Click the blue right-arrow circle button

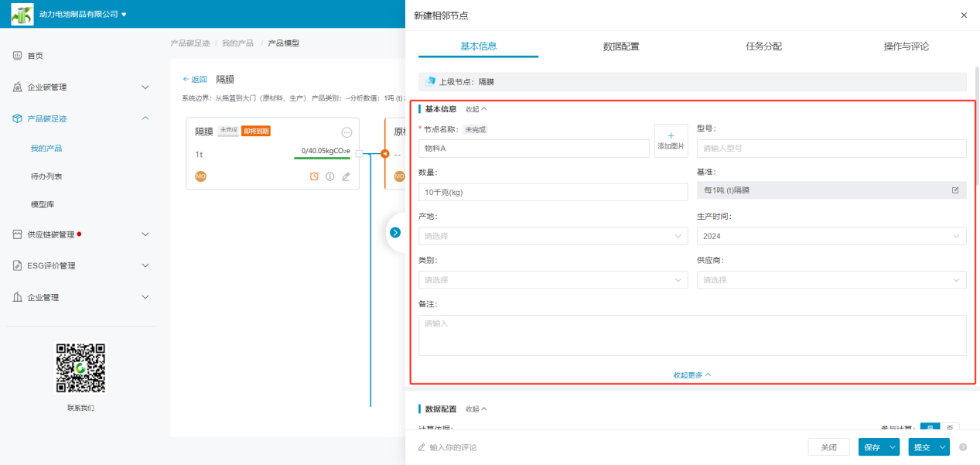(395, 232)
